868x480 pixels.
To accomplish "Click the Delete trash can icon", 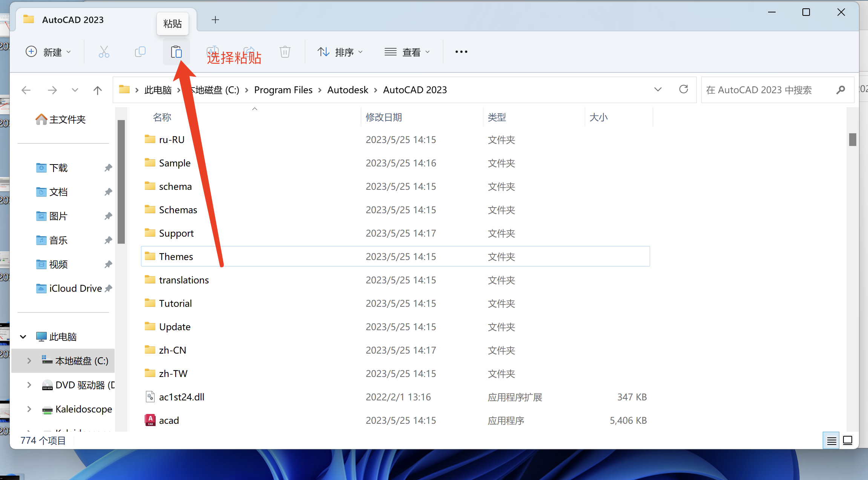I will pos(285,52).
